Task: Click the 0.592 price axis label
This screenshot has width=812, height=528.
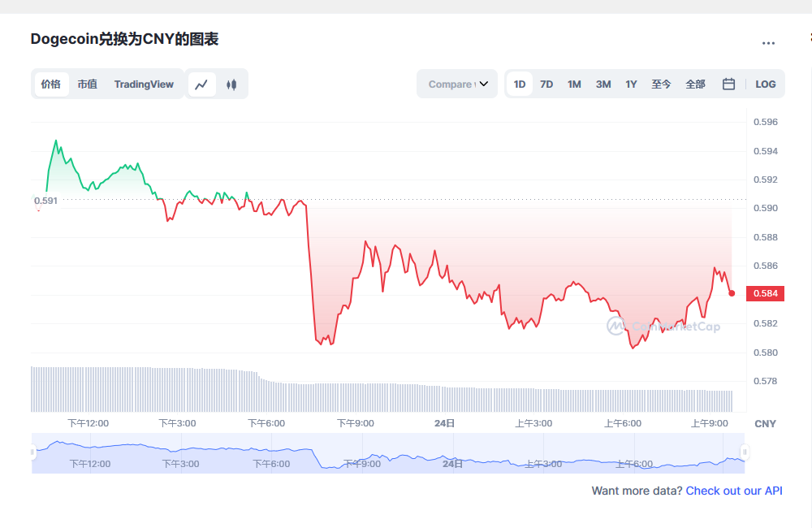Action: point(766,180)
